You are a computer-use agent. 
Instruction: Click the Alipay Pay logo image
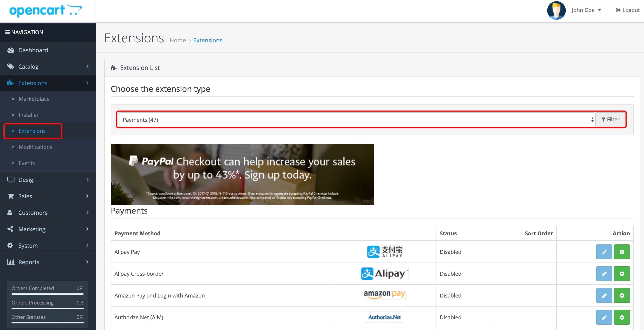coord(385,252)
